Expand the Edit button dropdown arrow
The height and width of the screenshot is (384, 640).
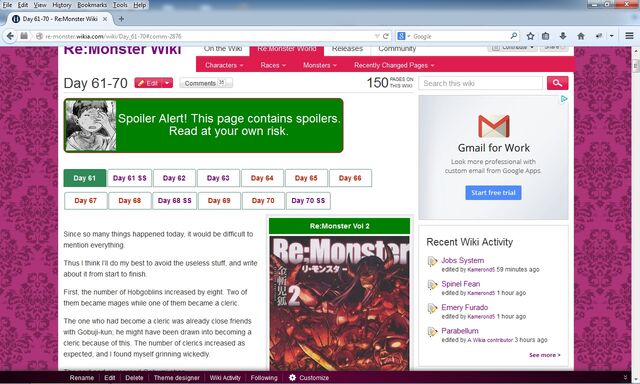pyautogui.click(x=167, y=83)
